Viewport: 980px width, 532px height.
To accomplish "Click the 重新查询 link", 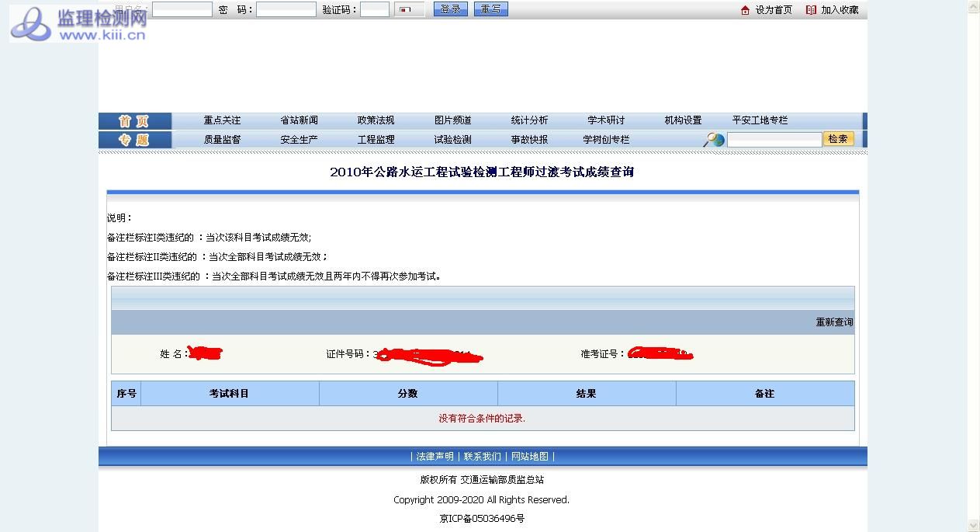I will (833, 322).
